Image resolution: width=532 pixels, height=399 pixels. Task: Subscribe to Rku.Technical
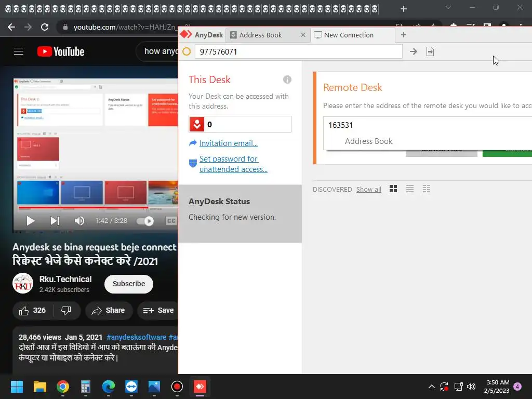(129, 284)
